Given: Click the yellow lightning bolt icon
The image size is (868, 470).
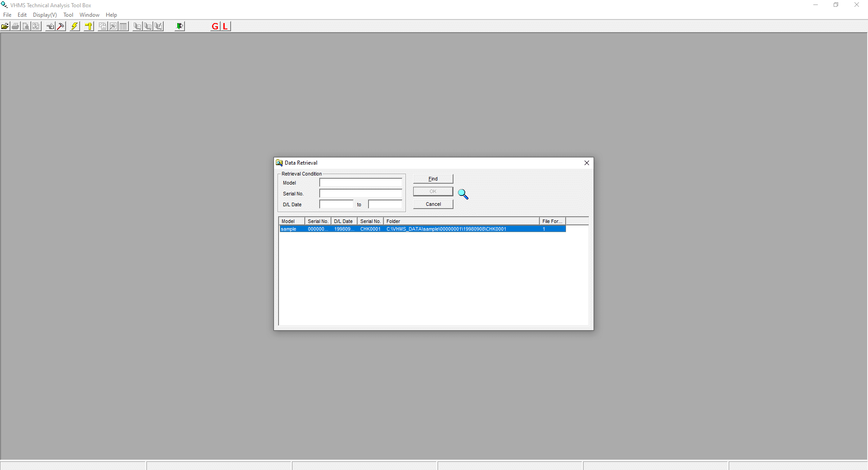Looking at the screenshot, I should [x=75, y=26].
